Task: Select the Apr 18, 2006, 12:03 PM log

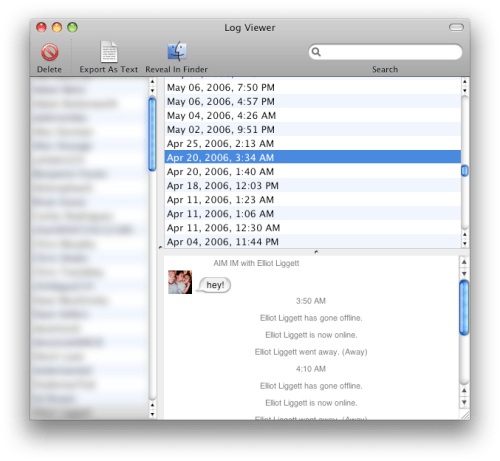Action: click(x=313, y=185)
